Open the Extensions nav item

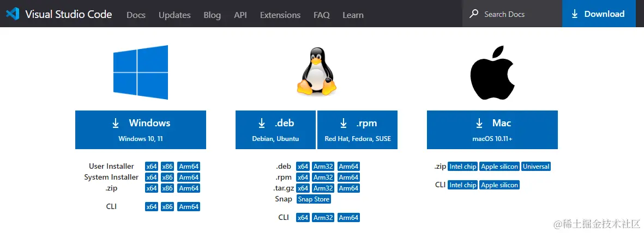280,15
